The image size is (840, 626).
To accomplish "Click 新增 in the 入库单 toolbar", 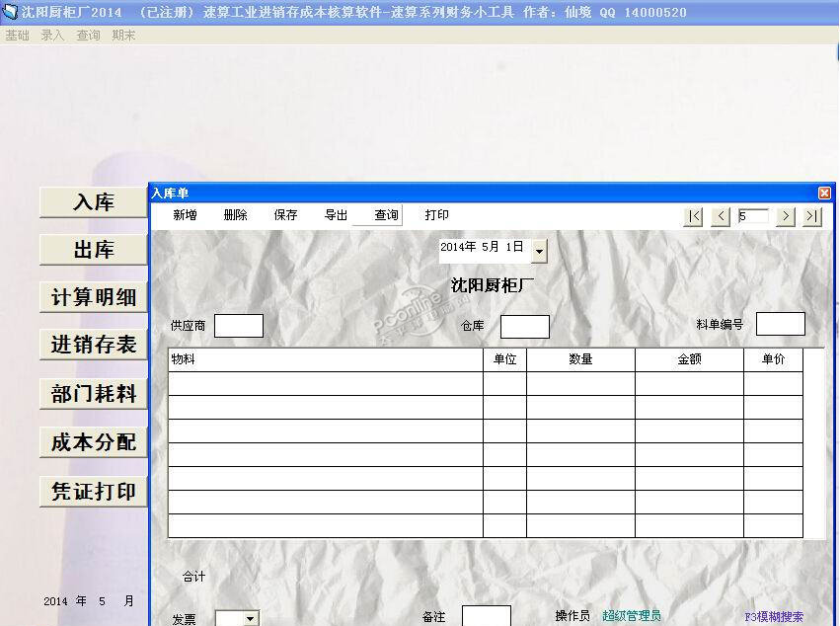I will click(x=185, y=215).
